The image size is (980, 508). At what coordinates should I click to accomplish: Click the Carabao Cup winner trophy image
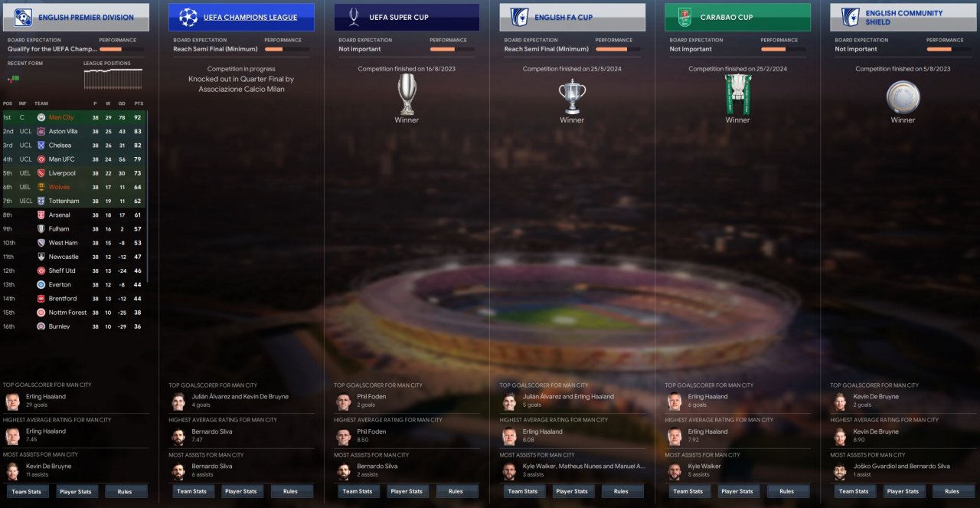(738, 94)
